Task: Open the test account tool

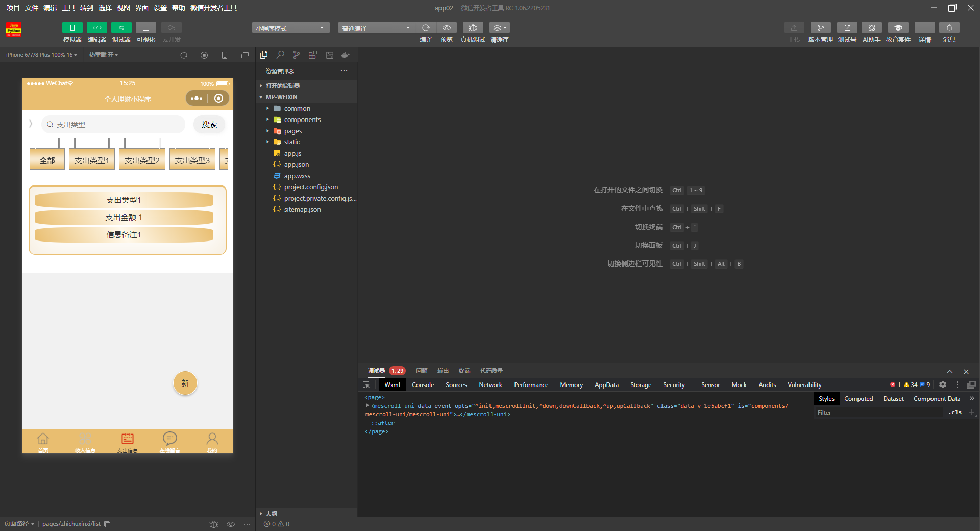Action: pyautogui.click(x=847, y=28)
